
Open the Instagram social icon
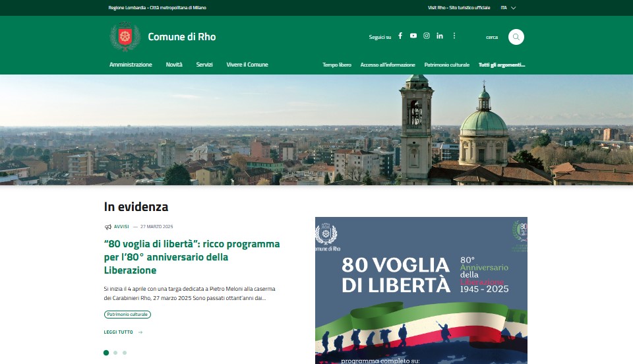coord(427,36)
